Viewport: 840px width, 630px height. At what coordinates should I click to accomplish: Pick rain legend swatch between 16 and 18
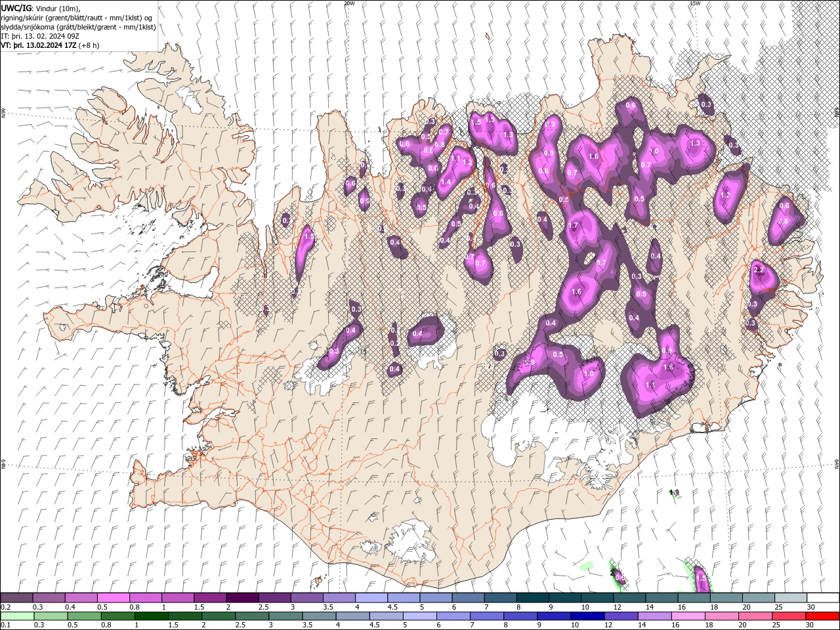[688, 616]
